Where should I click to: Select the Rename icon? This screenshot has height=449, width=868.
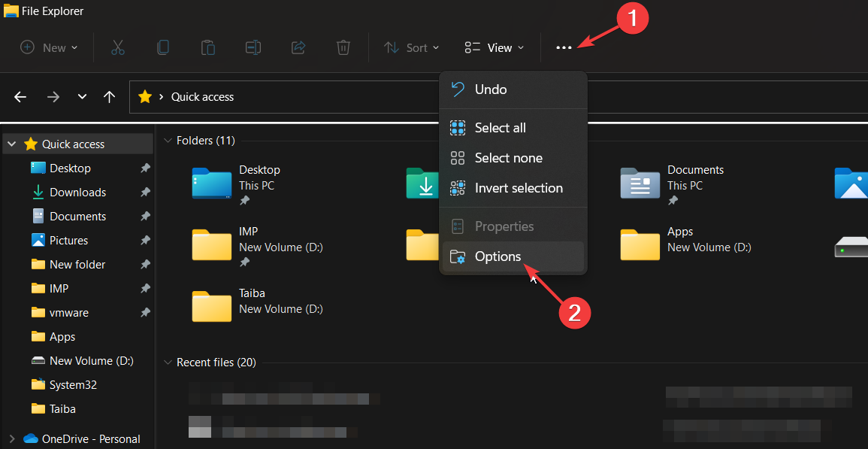[253, 47]
